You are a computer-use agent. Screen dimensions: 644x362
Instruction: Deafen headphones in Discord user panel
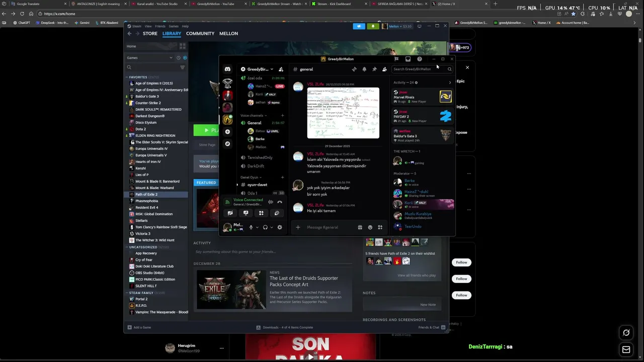(x=265, y=227)
